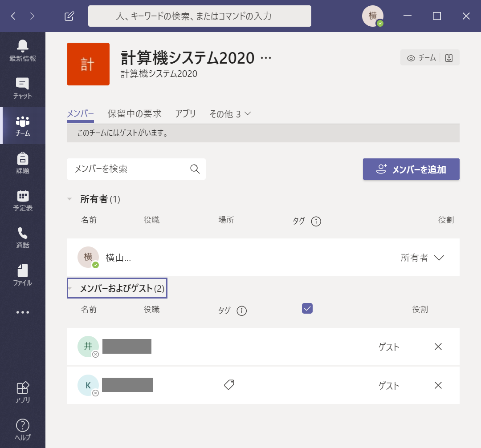Click the メンバーを検索 search field
Image resolution: width=481 pixels, height=448 pixels.
[x=136, y=169]
